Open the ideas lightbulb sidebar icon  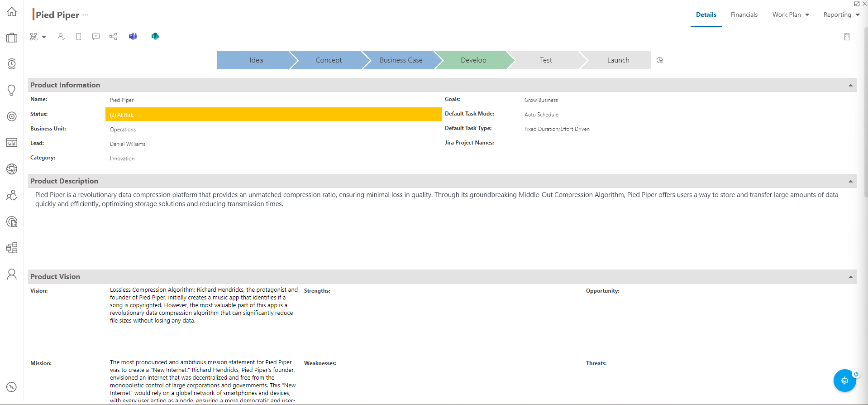click(x=12, y=90)
